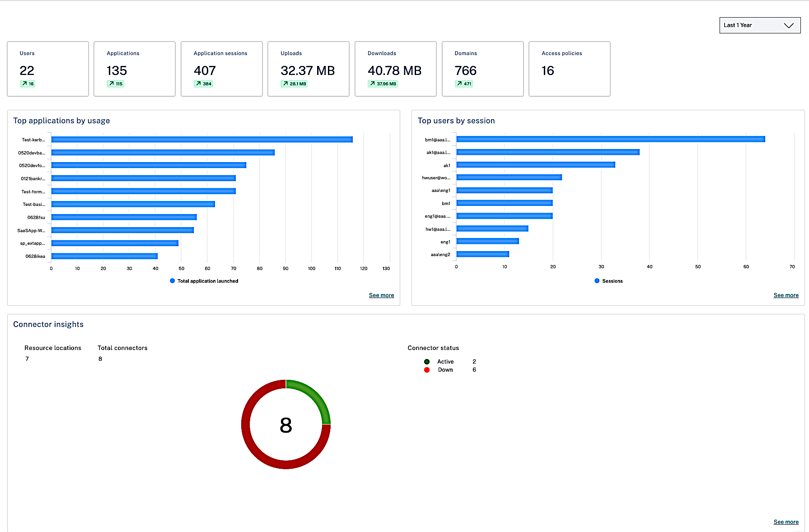The width and height of the screenshot is (809, 532).
Task: Click the chevron arrow in the time range selector
Action: point(789,25)
